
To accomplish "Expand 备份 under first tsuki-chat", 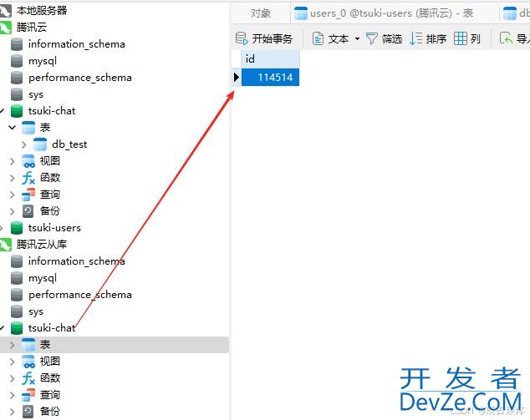I will (x=13, y=211).
